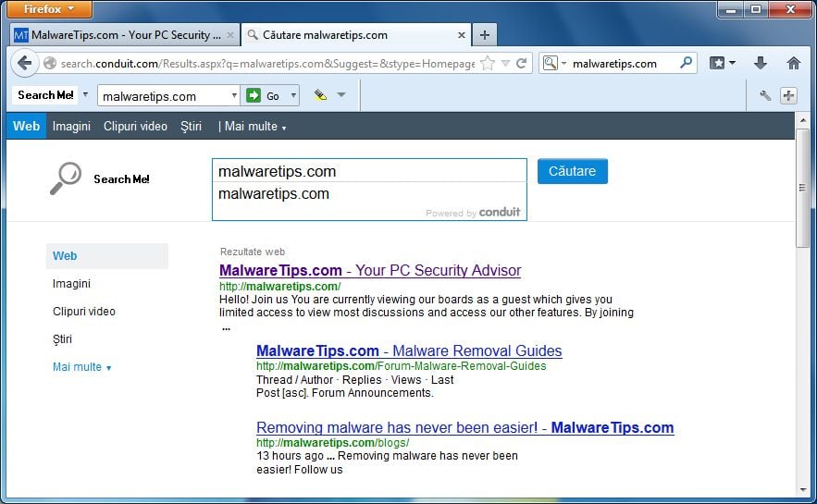
Task: Select Știri in the top nav bar
Action: [x=191, y=126]
